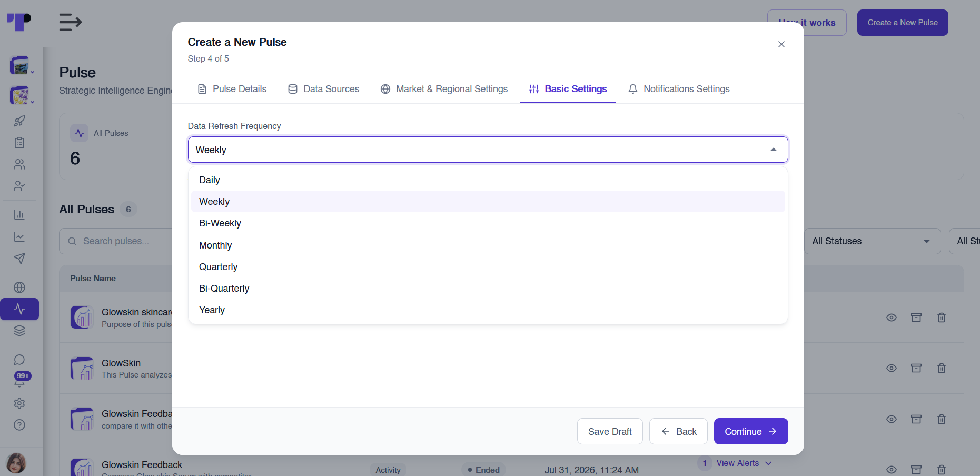Collapse the Data Refresh Frequency dropdown
The height and width of the screenshot is (476, 980).
point(773,150)
